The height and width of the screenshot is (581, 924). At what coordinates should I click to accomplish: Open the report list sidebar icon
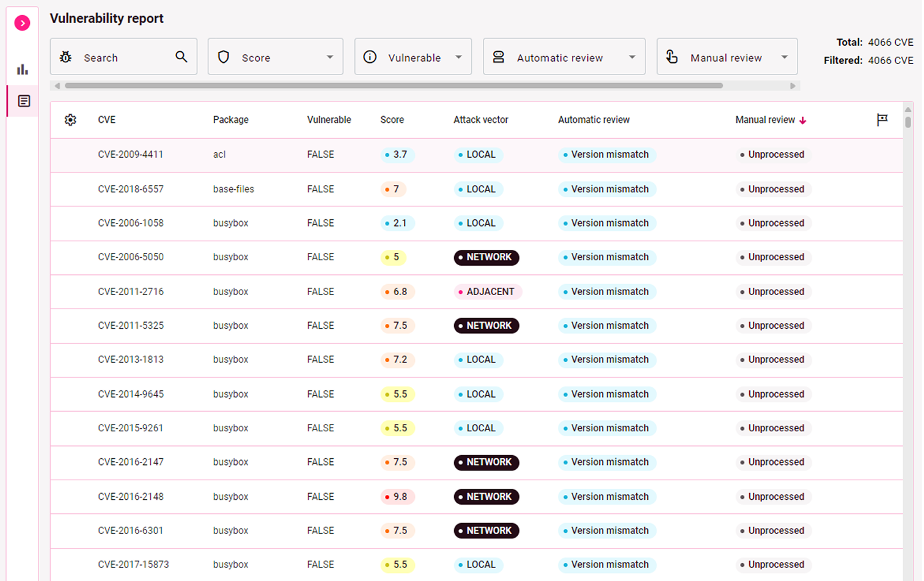point(24,101)
